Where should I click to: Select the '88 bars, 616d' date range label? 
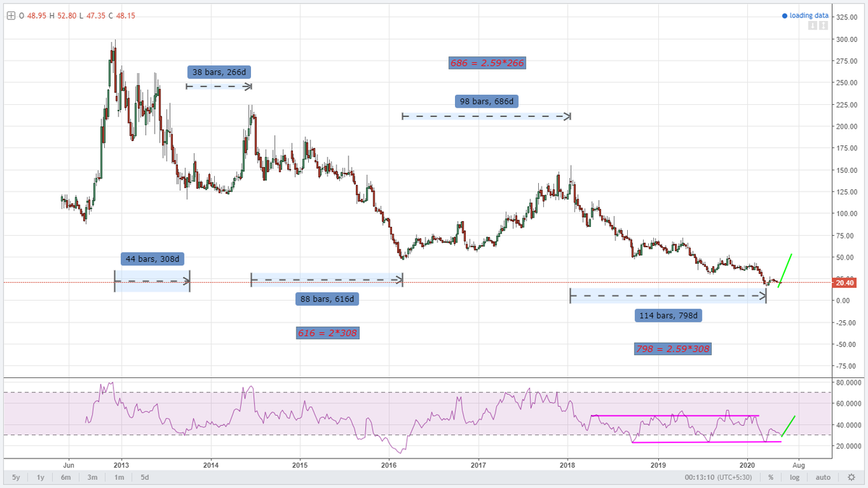click(328, 299)
